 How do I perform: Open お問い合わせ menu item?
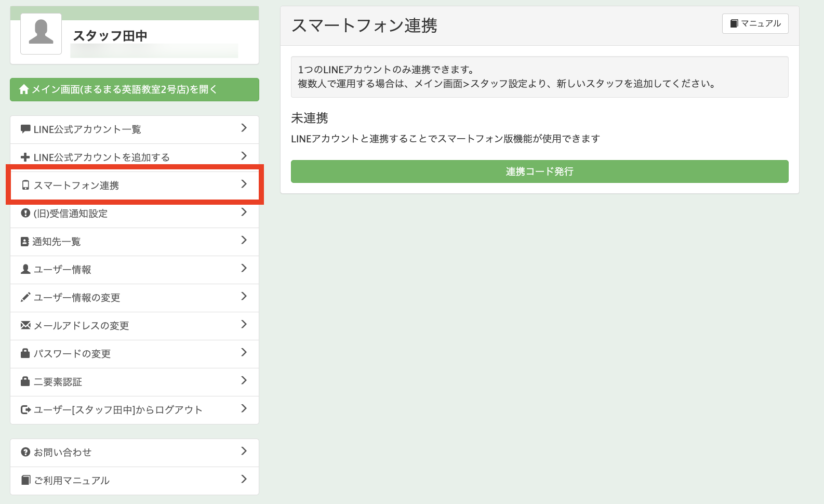135,453
